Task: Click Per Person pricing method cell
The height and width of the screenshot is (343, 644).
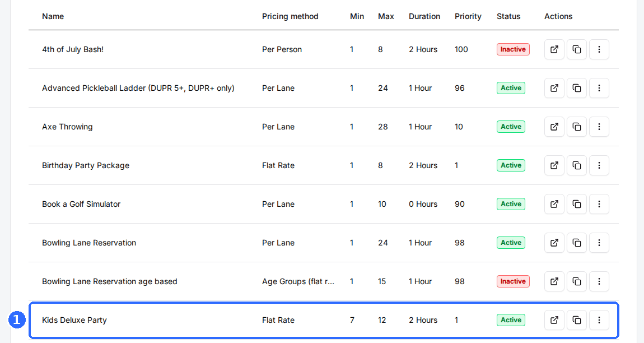Action: 282,49
